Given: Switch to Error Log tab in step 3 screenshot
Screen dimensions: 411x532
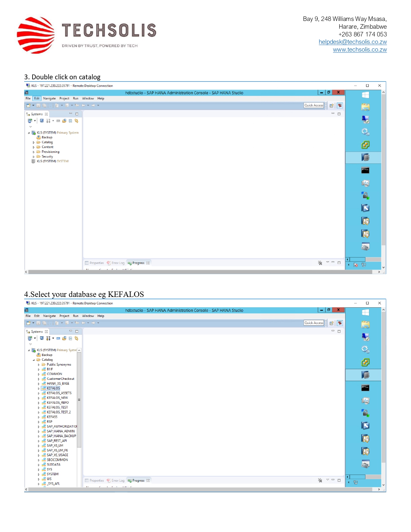Looking at the screenshot, I should (x=116, y=263).
